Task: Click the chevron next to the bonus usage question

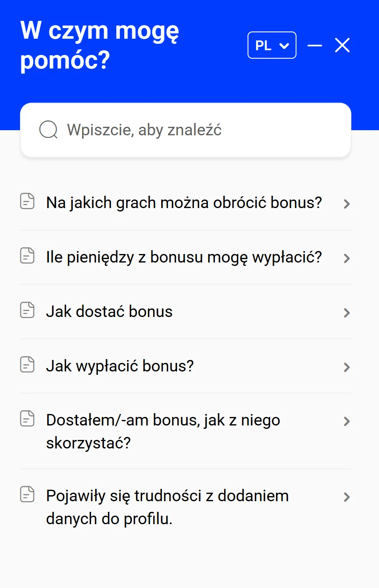Action: 347,422
